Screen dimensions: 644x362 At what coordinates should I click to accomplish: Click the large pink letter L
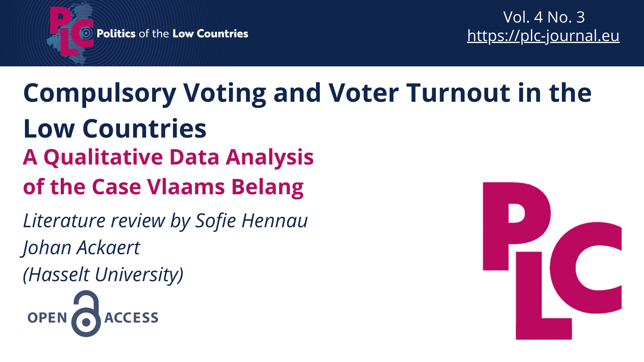tap(539, 306)
